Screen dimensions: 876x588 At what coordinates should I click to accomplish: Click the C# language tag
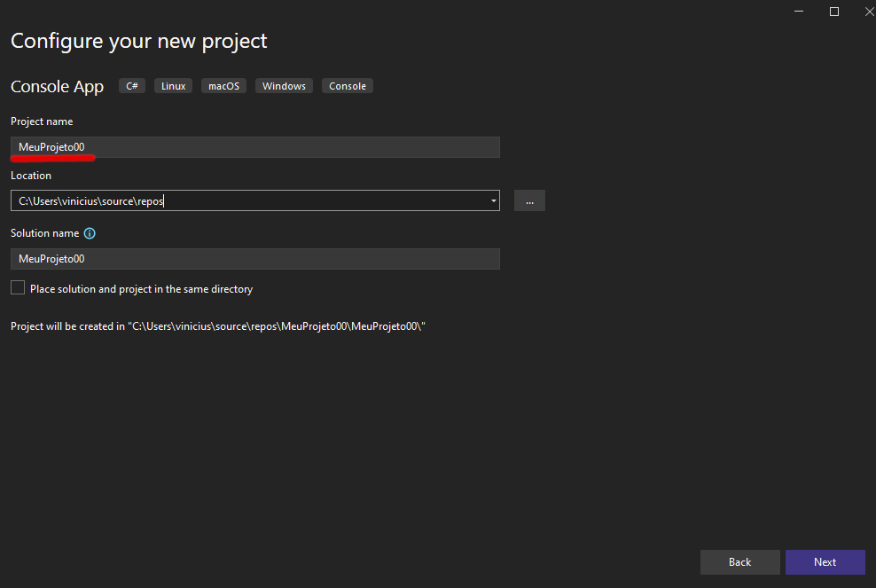pyautogui.click(x=132, y=86)
